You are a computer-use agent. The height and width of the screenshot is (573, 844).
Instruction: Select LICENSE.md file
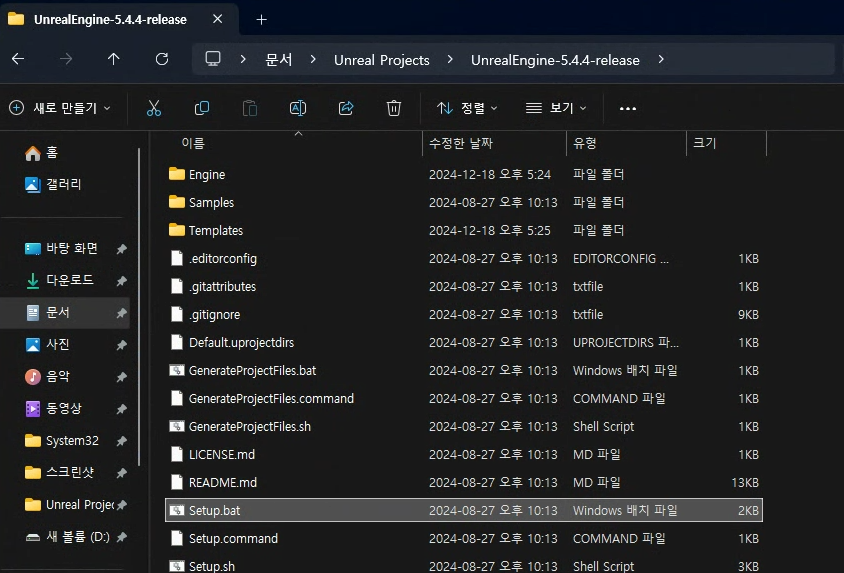pos(463,454)
